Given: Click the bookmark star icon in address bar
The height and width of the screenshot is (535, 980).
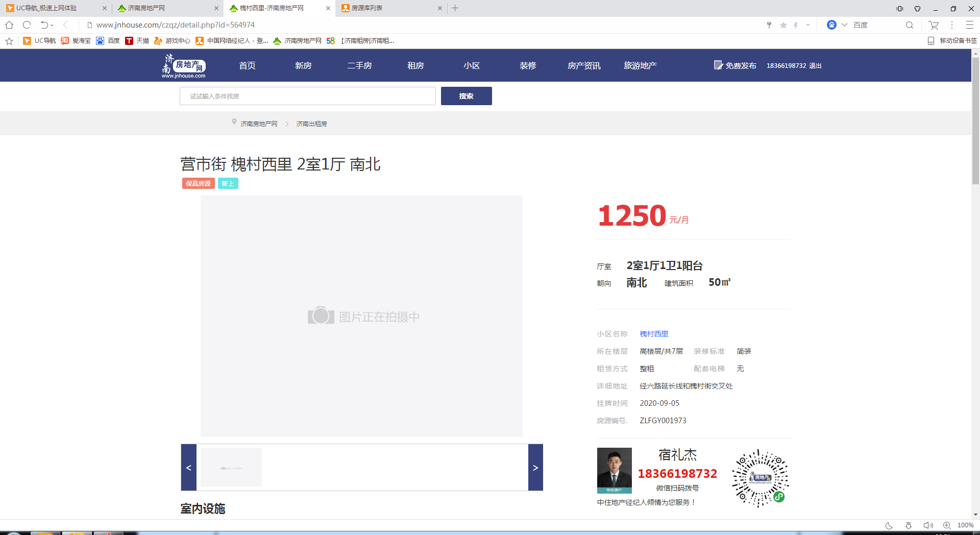Looking at the screenshot, I should [783, 25].
